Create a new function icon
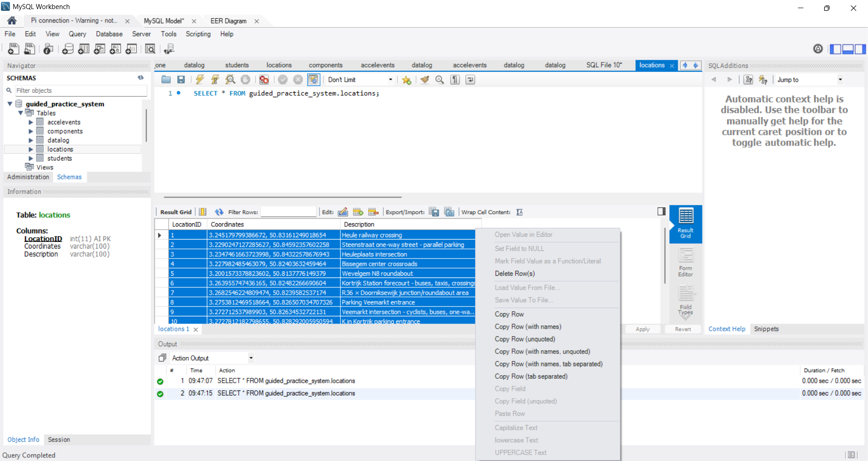The image size is (868, 461). [131, 49]
